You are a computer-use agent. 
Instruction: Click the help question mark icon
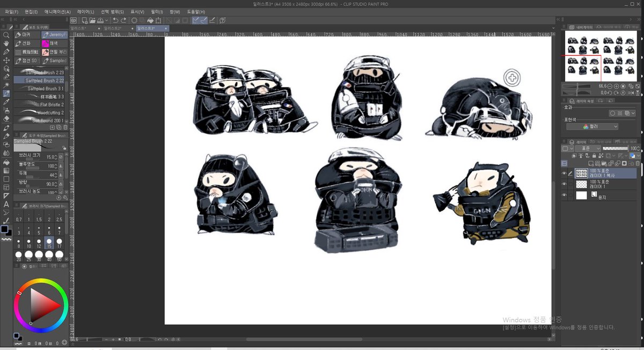point(222,20)
